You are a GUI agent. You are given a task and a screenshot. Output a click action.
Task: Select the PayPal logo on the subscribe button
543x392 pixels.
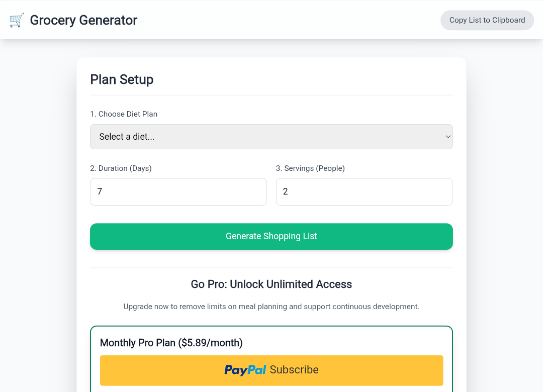(x=245, y=370)
